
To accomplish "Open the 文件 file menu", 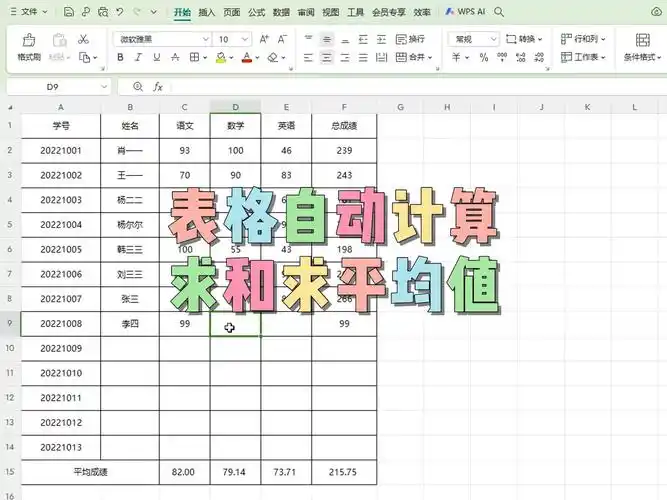I will click(29, 12).
